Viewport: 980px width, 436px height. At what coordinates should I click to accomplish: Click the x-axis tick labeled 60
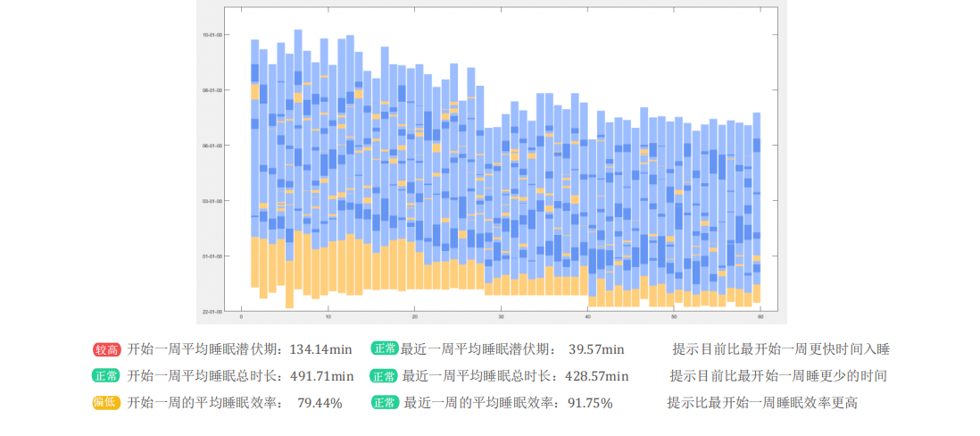point(760,316)
